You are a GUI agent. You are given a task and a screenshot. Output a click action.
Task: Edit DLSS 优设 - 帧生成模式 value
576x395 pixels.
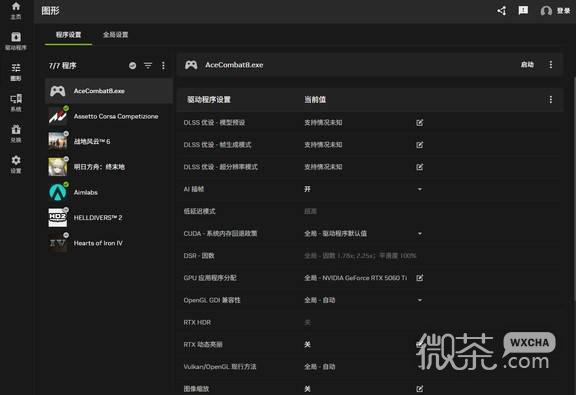click(x=420, y=145)
